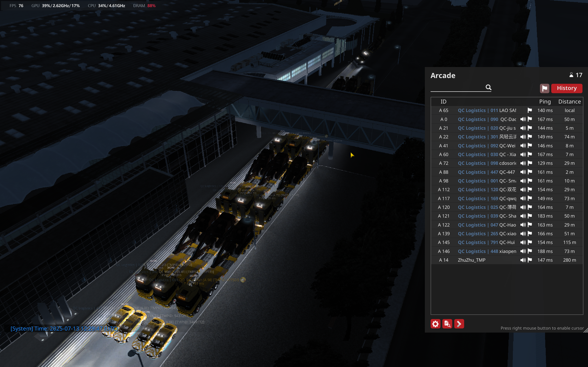
Task: Toggle speaker for ZhuZhu_TMP
Action: 523,260
